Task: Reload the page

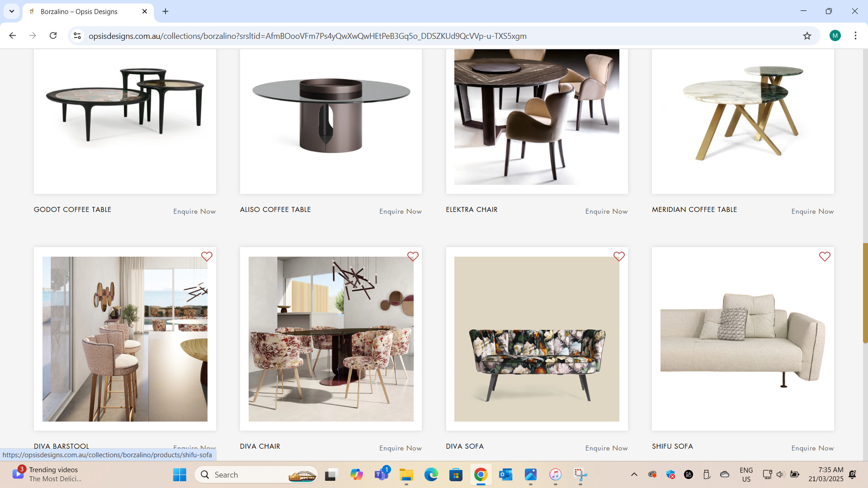Action: (x=53, y=36)
